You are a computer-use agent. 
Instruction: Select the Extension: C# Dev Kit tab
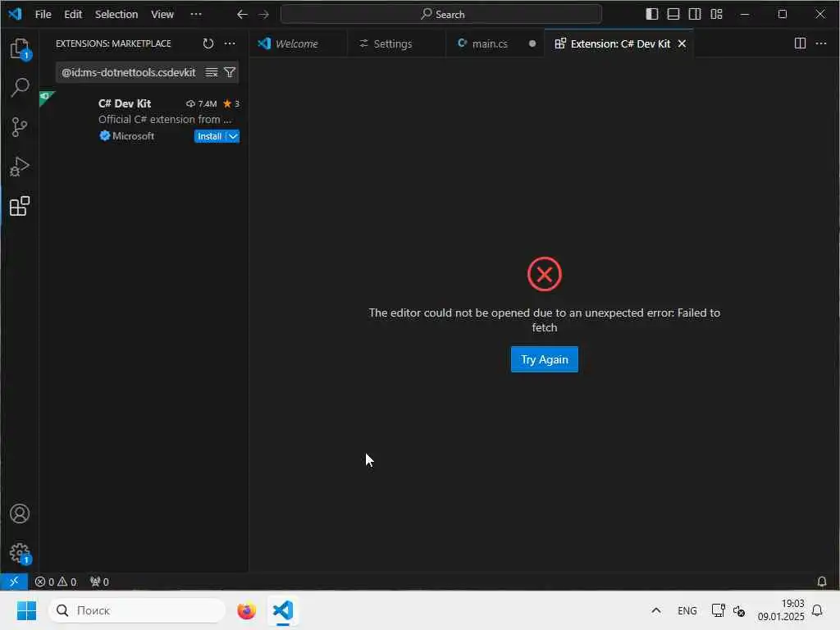click(x=620, y=44)
